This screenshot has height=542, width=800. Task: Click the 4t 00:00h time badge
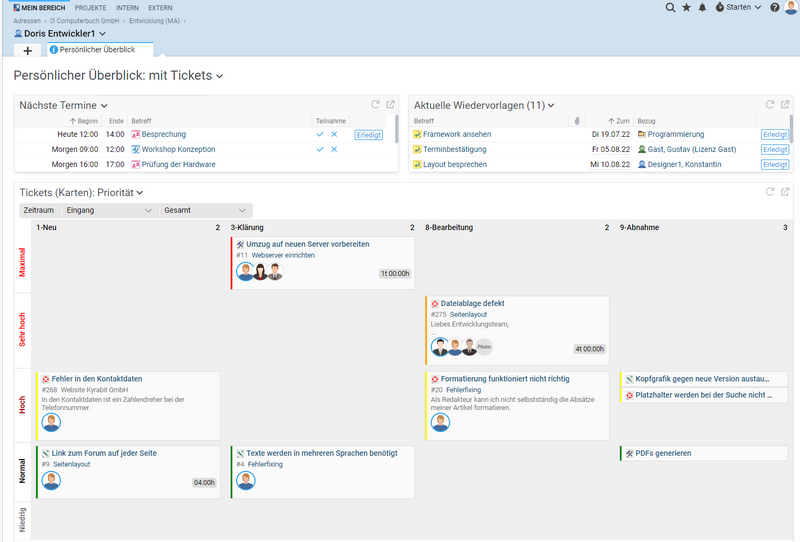pyautogui.click(x=589, y=349)
